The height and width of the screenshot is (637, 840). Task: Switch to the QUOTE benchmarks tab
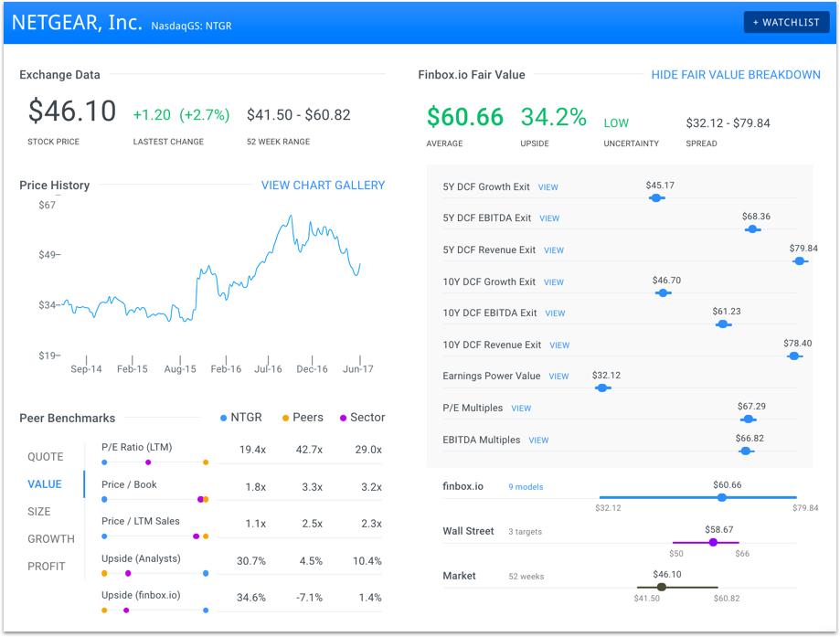[x=46, y=457]
